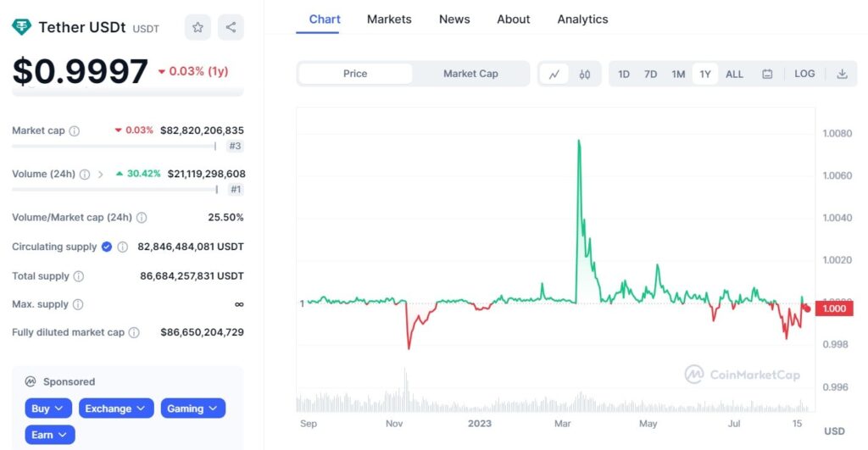Screen dimensions: 868x450
Task: Switch to the Markets tab
Action: 389,19
